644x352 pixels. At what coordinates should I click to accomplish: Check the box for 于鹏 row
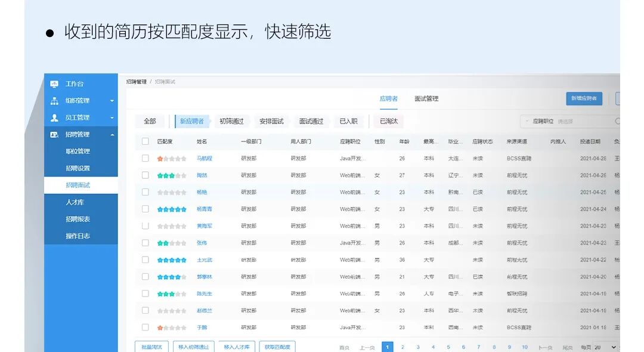coord(145,328)
